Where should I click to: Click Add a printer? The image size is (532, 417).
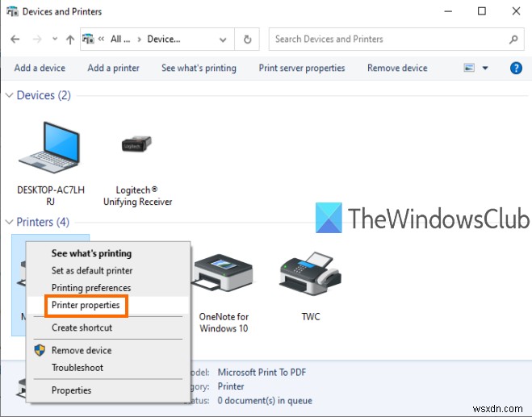tap(113, 68)
